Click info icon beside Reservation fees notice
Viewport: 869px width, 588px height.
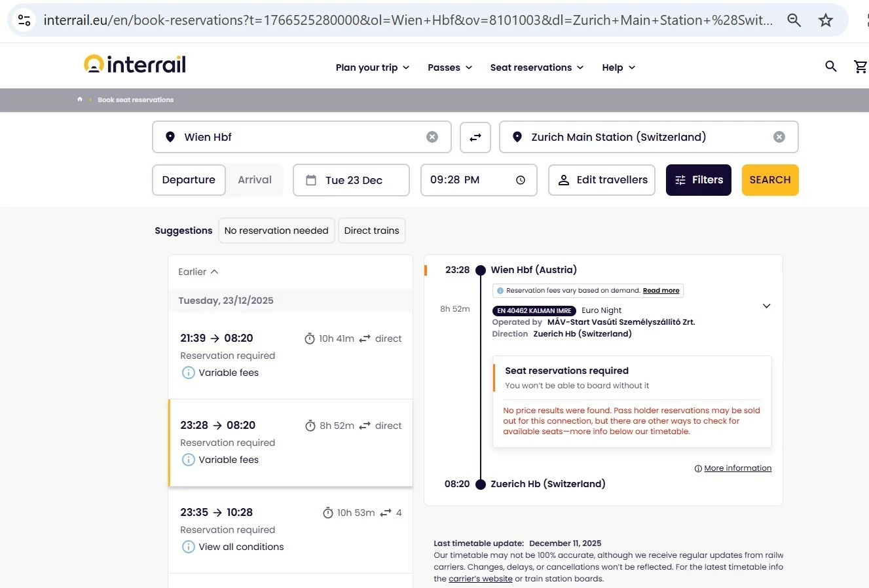pos(500,291)
